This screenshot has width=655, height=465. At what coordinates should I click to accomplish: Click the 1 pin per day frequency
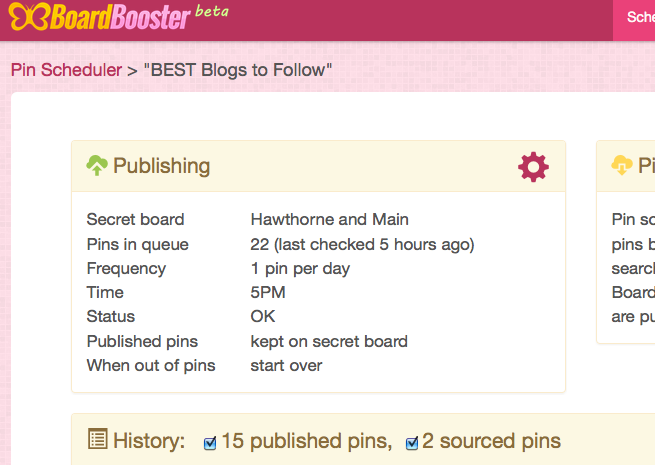[300, 269]
